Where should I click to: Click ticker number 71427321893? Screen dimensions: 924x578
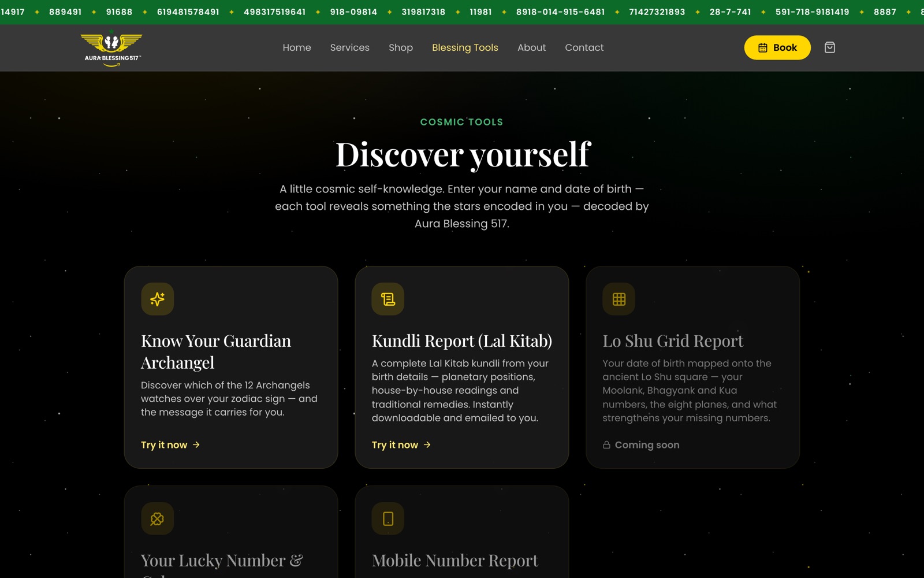pos(657,12)
